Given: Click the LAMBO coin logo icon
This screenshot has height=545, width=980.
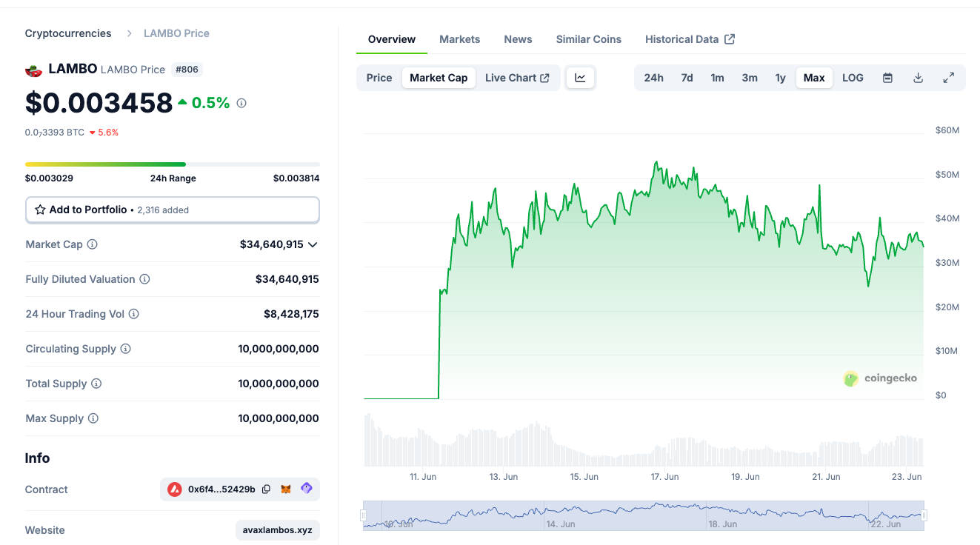Looking at the screenshot, I should 33,70.
